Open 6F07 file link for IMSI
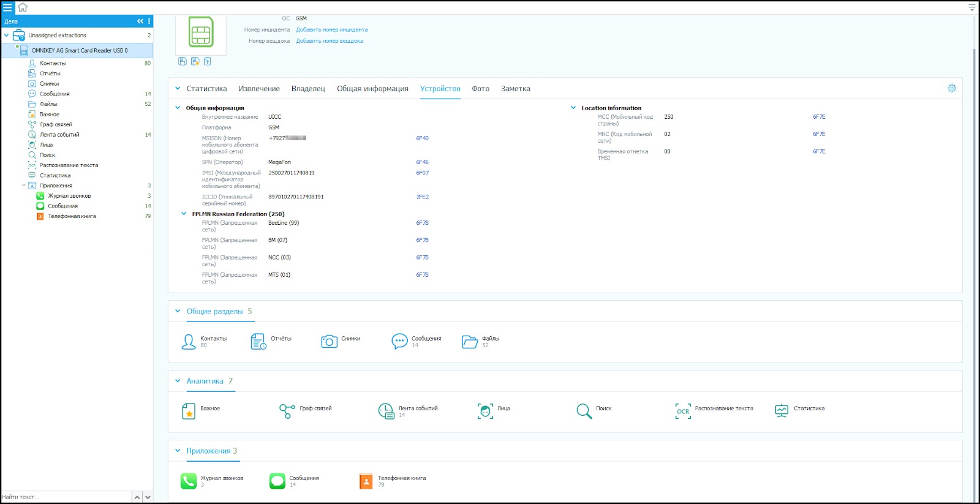Viewport: 980px width, 504px height. (422, 173)
